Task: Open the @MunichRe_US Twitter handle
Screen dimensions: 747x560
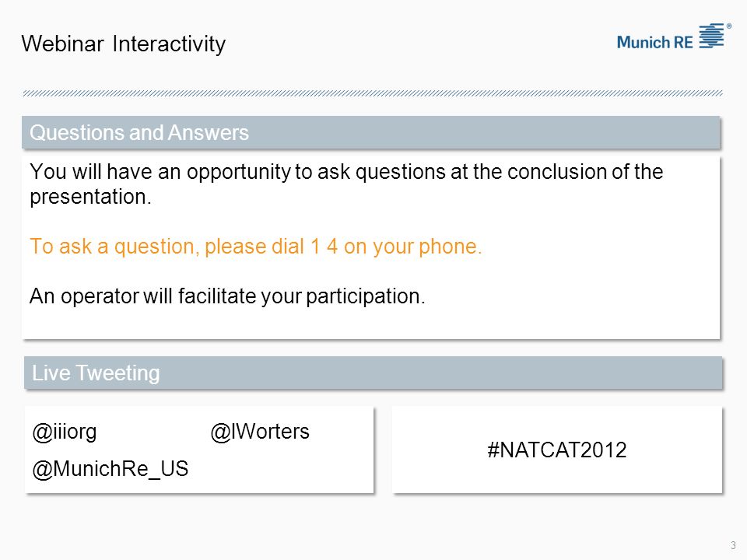Action: coord(110,469)
